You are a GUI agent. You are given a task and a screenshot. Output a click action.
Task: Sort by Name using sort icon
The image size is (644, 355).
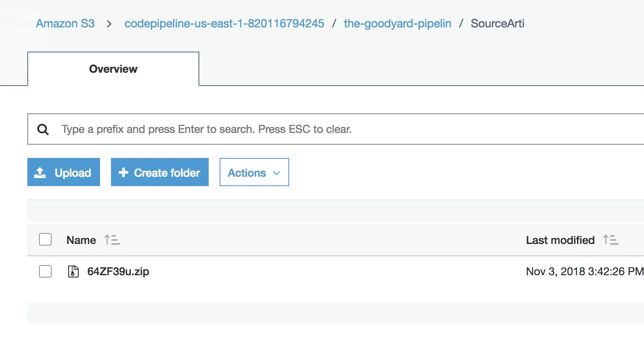coord(112,240)
